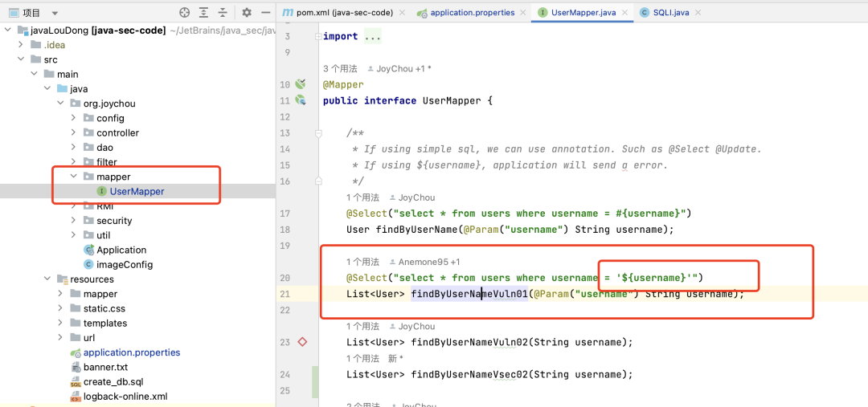Expand the .idea folder chevron

coord(20,45)
